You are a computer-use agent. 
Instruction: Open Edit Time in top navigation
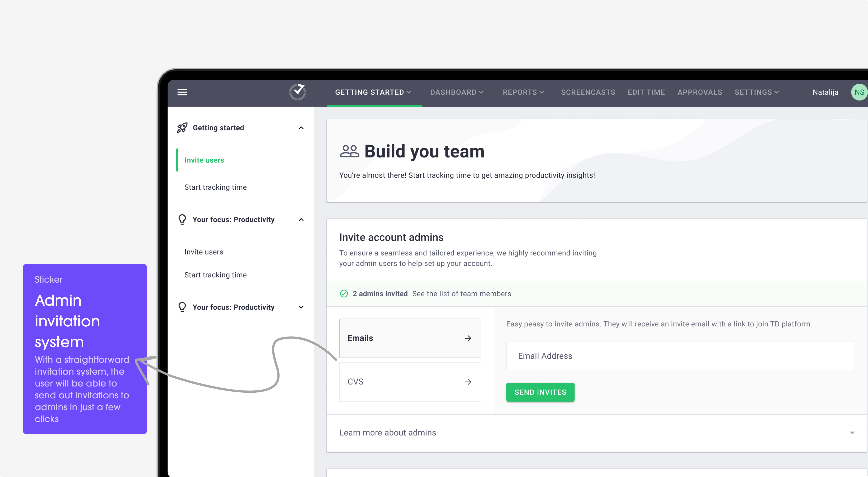pos(646,92)
